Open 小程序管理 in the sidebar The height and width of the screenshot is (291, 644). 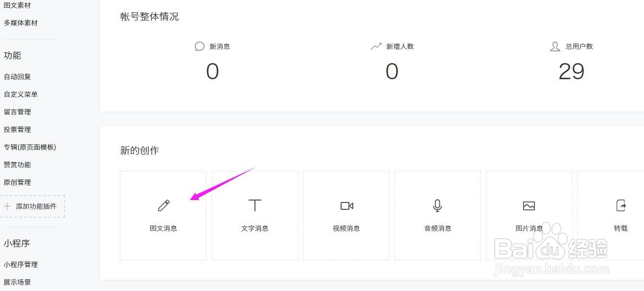click(x=21, y=265)
